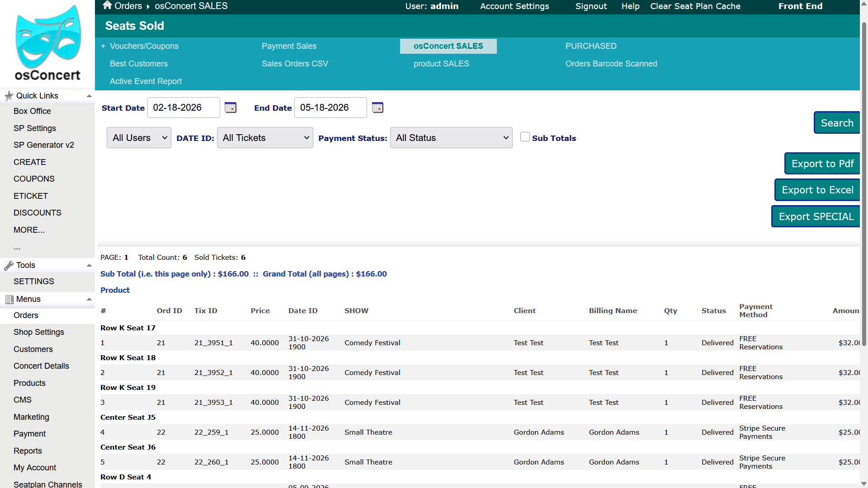Click the Search button
Image resolution: width=868 pixels, height=488 pixels.
point(837,123)
